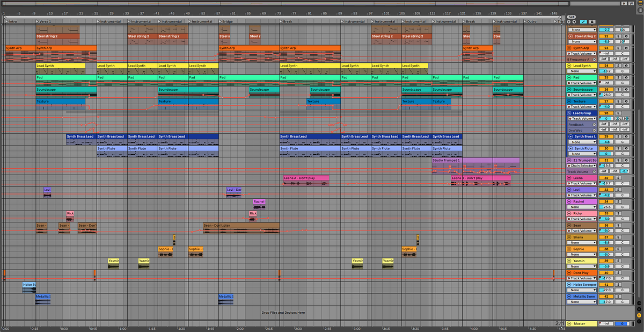Click the right arrow icon near the Set button

pyautogui.click(x=574, y=22)
